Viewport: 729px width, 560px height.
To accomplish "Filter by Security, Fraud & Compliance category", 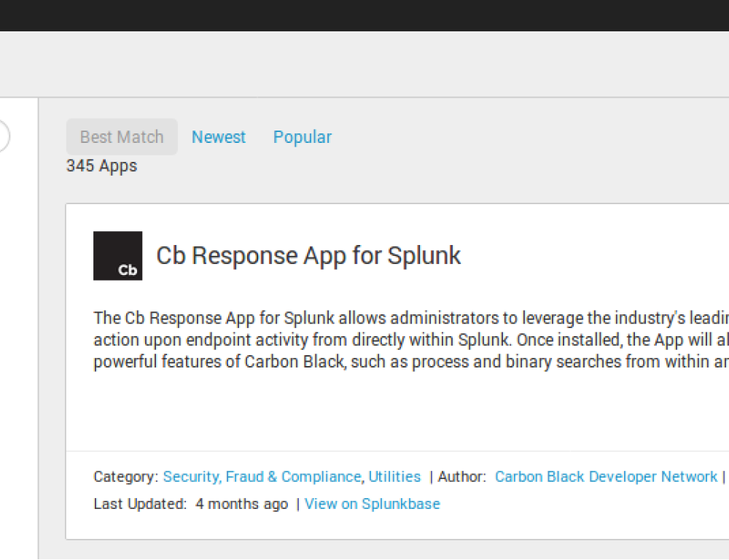I will (262, 477).
